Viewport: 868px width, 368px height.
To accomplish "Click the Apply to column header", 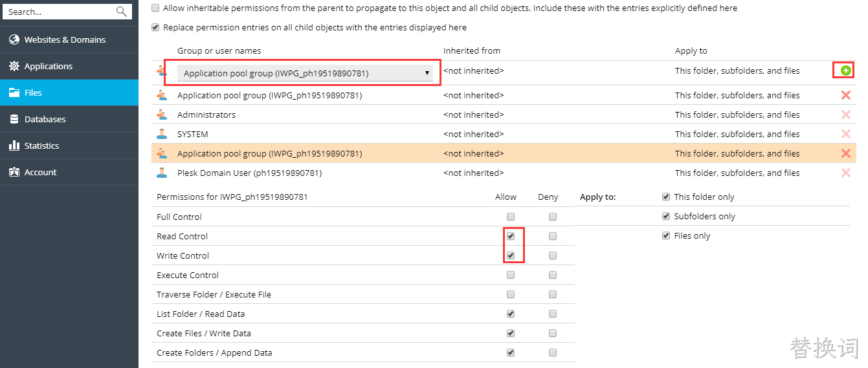I will 691,50.
